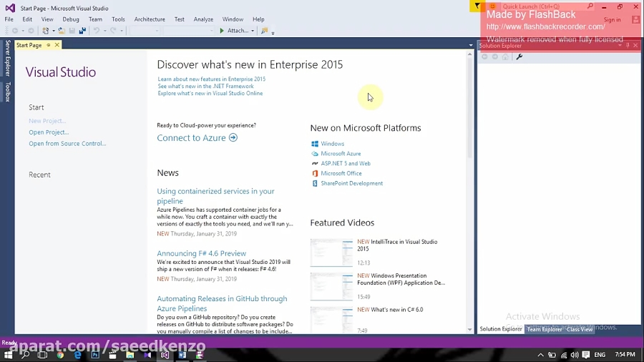Click the feedback smiley icon
The image size is (644, 362).
point(492,6)
